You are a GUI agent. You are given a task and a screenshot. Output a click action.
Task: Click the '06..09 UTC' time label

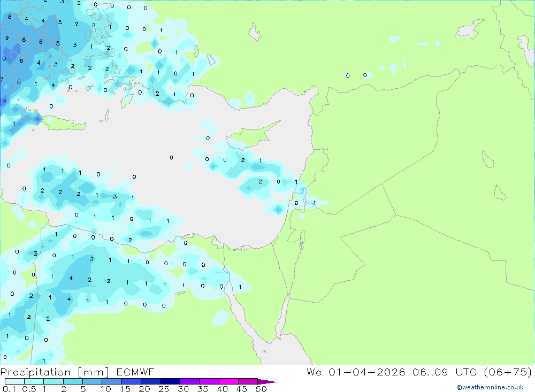[x=445, y=372]
